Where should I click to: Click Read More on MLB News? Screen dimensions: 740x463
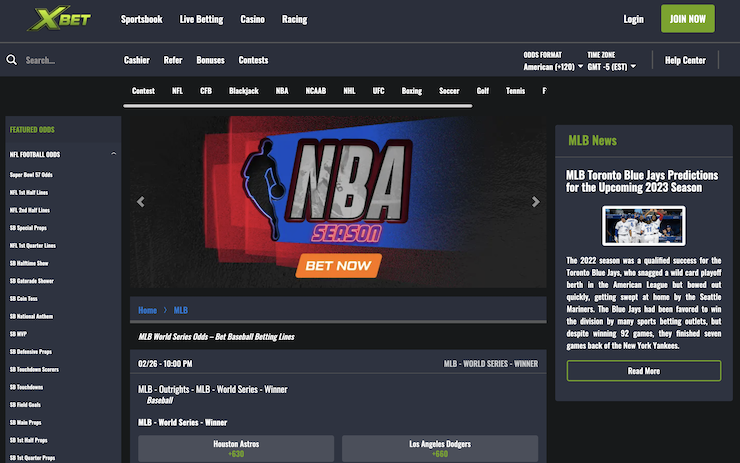[644, 371]
